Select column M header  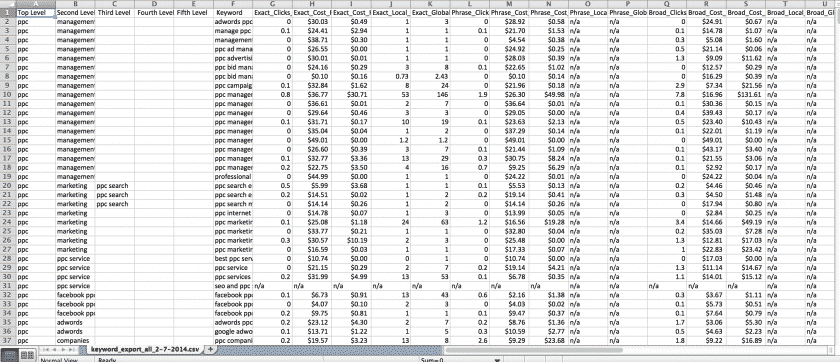508,4
